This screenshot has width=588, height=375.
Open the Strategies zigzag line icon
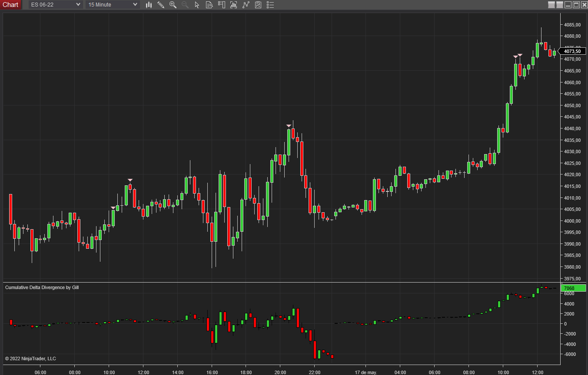pos(246,5)
